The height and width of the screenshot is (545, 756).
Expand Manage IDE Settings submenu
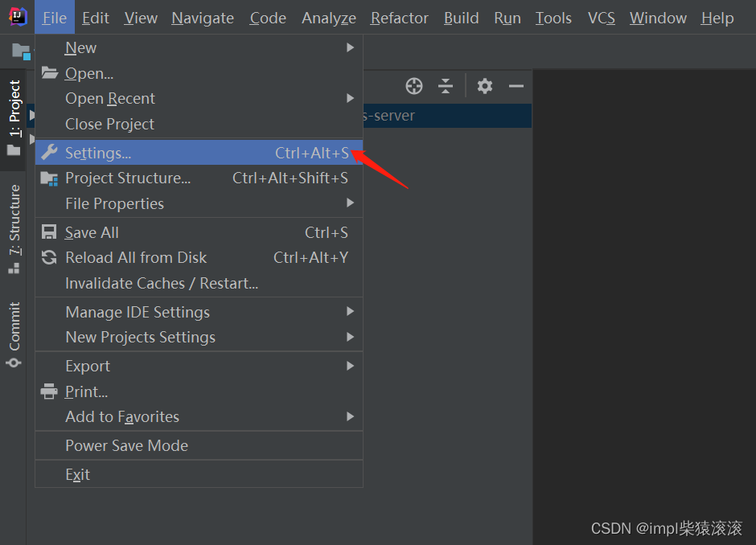(x=350, y=312)
